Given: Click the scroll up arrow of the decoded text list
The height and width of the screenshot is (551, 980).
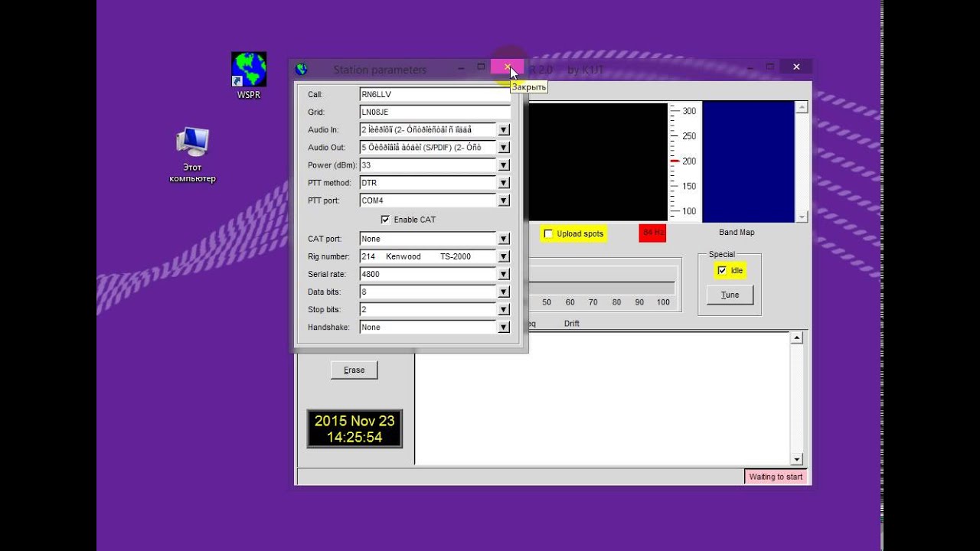Looking at the screenshot, I should point(796,338).
